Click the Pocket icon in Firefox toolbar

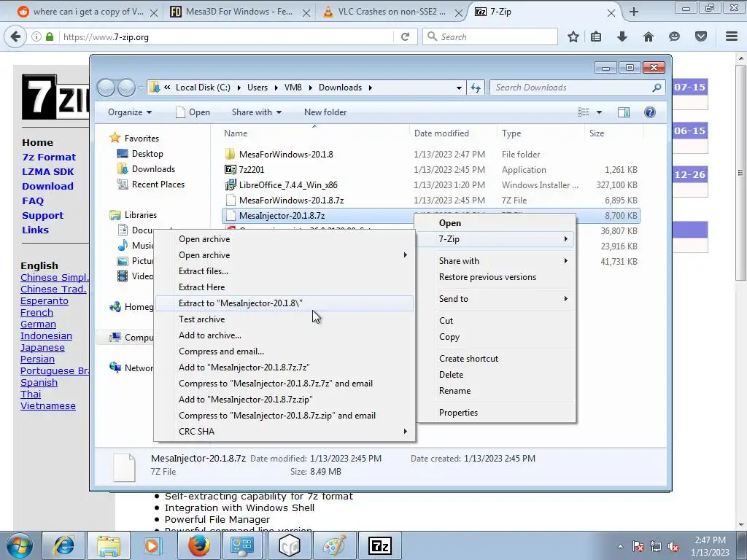[x=701, y=36]
